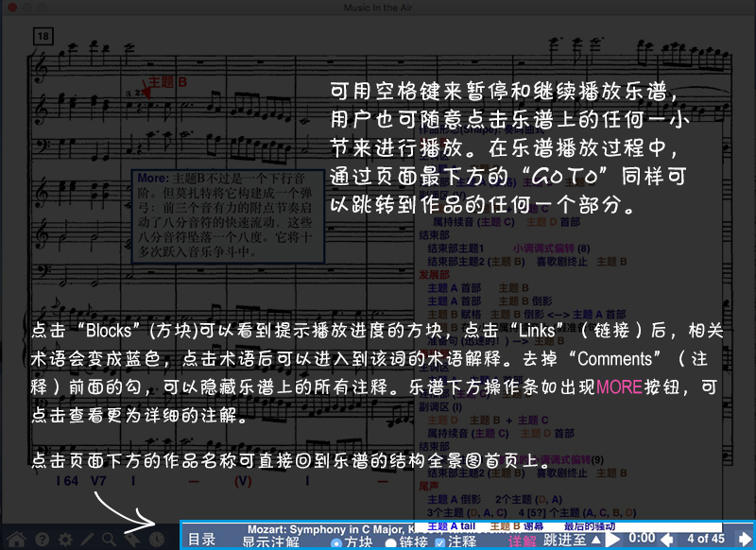This screenshot has height=550, width=756.
Task: Open search with the magnifying glass icon
Action: [109, 539]
